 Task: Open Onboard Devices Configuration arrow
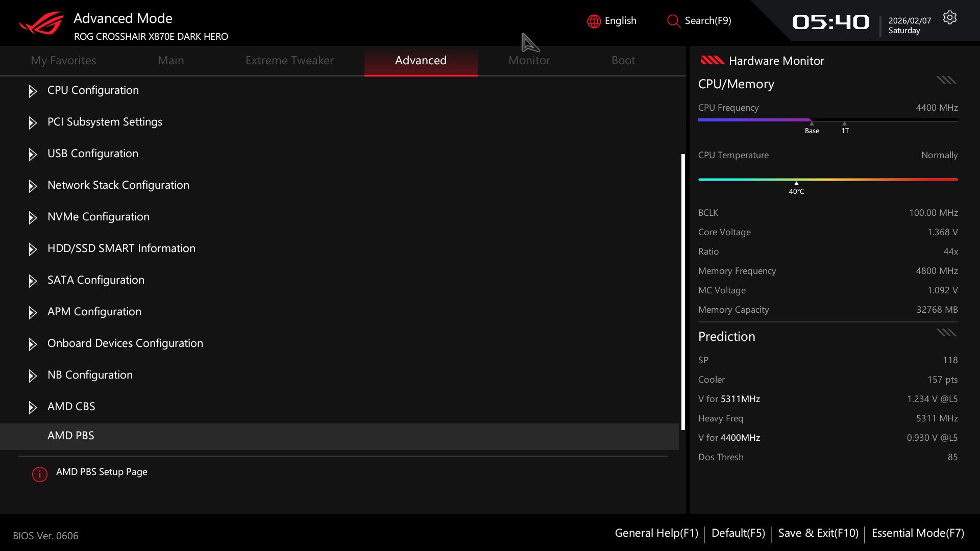(x=33, y=344)
